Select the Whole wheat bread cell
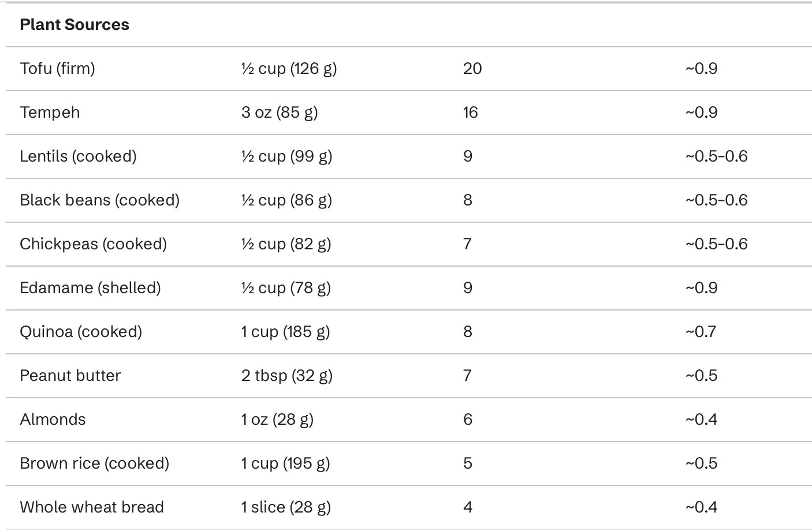The width and height of the screenshot is (812, 531). 92,507
